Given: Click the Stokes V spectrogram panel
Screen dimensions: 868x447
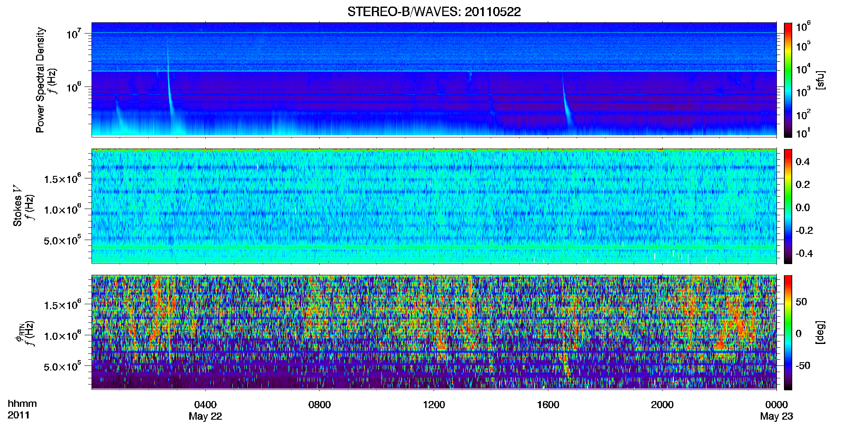Looking at the screenshot, I should click(434, 206).
